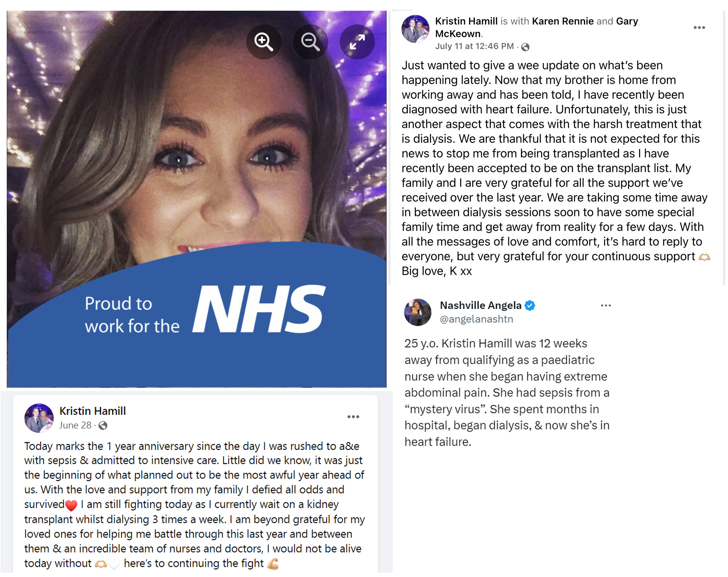Open Kristin Hamill name link in July post
This screenshot has width=728, height=577.
click(x=466, y=21)
